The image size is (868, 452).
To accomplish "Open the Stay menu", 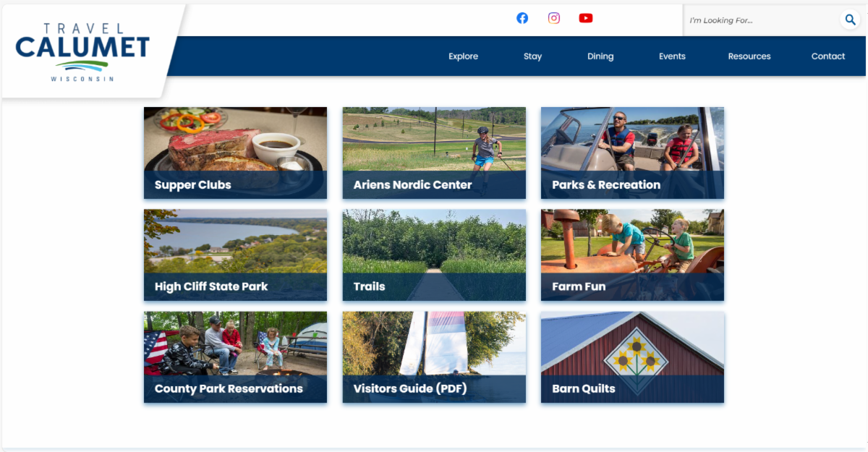I will [532, 56].
